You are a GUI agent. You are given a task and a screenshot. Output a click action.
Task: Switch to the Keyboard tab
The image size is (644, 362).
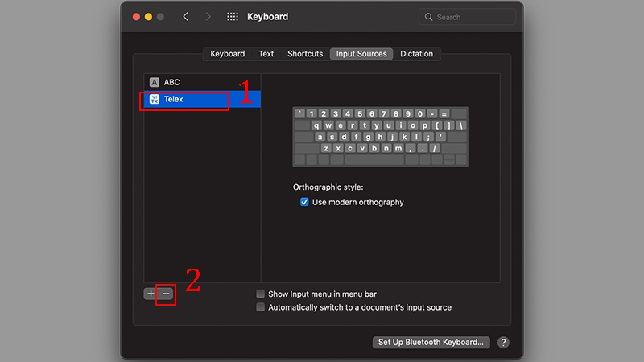pos(227,54)
